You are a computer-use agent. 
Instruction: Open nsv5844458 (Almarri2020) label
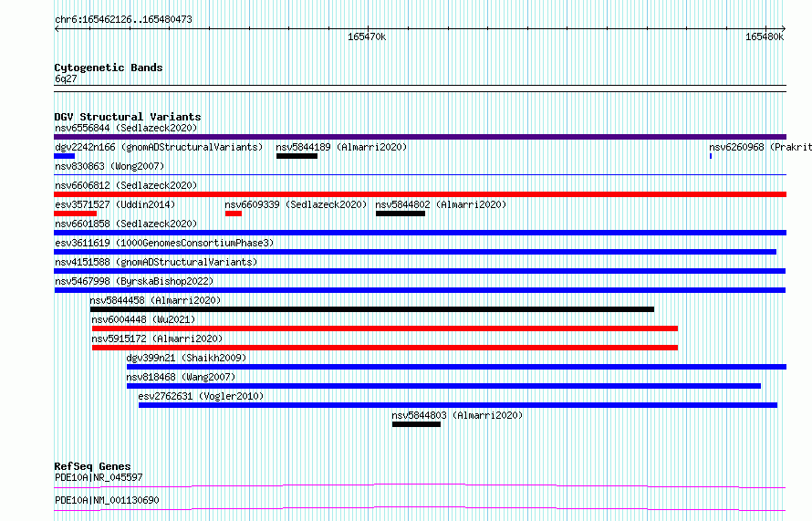[x=155, y=300]
